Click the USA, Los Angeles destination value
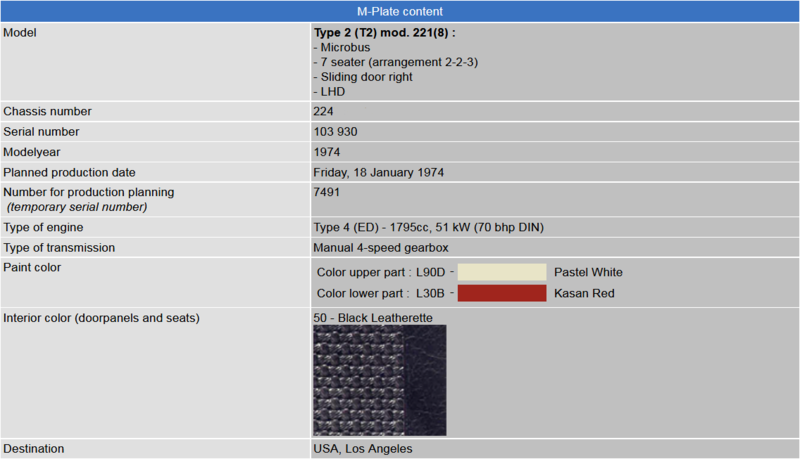Image resolution: width=800 pixels, height=459 pixels. pyautogui.click(x=363, y=449)
